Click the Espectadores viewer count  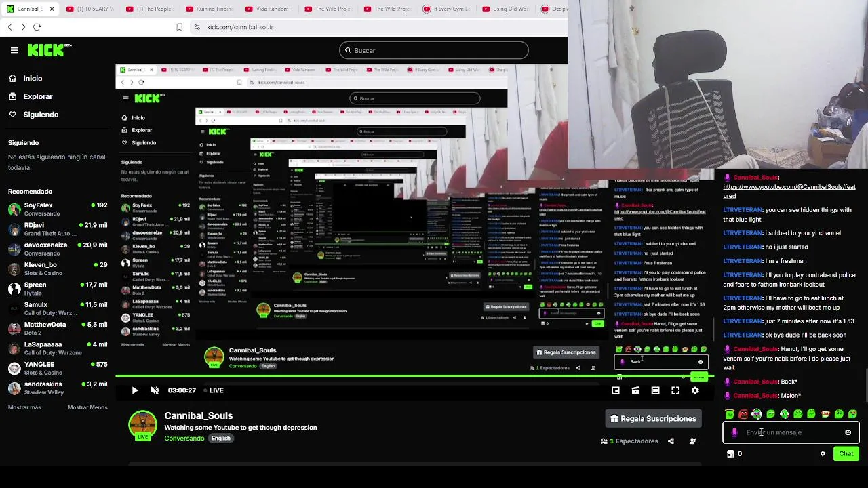click(x=629, y=441)
